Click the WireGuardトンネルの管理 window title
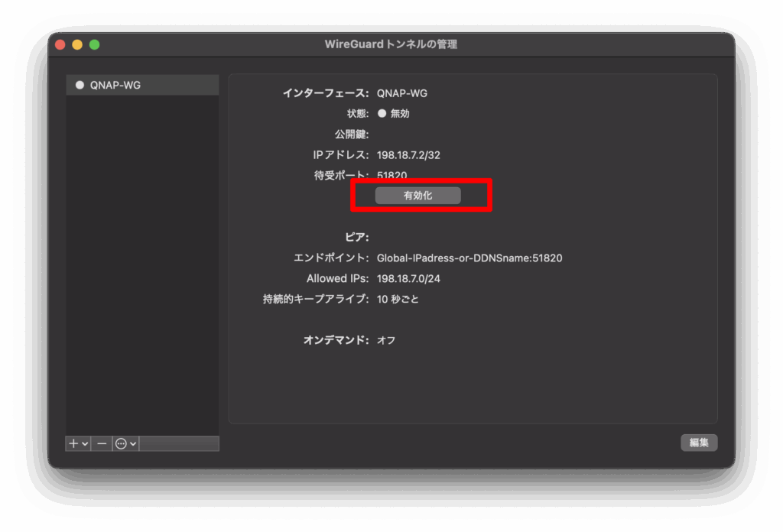The image size is (783, 532). [x=391, y=44]
